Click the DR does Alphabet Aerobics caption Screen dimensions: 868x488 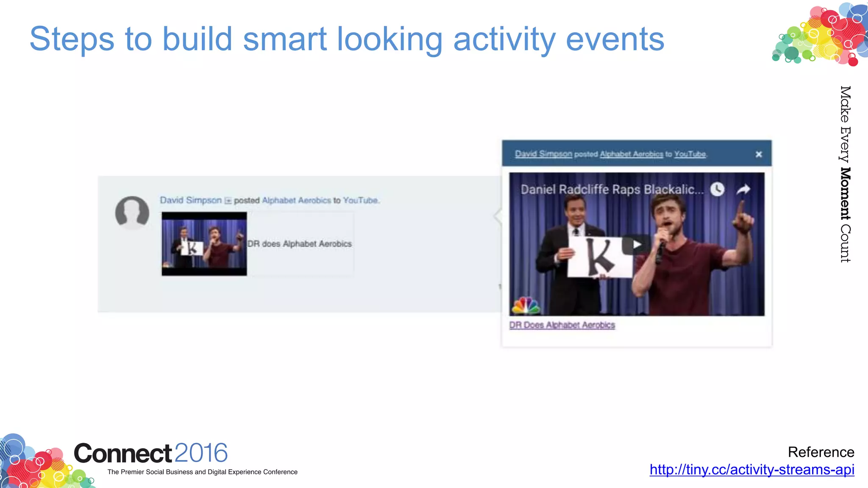point(300,244)
